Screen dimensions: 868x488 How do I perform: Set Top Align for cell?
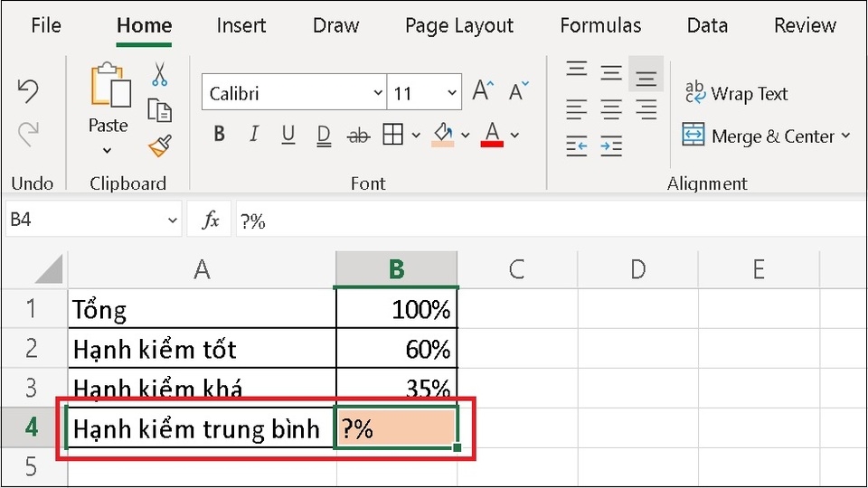tap(577, 70)
